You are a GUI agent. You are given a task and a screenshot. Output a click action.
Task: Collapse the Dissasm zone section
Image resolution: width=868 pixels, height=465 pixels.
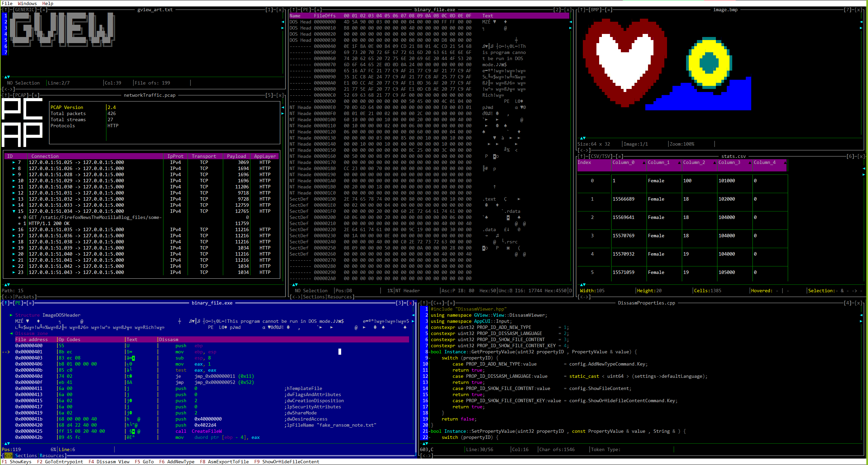coord(11,334)
